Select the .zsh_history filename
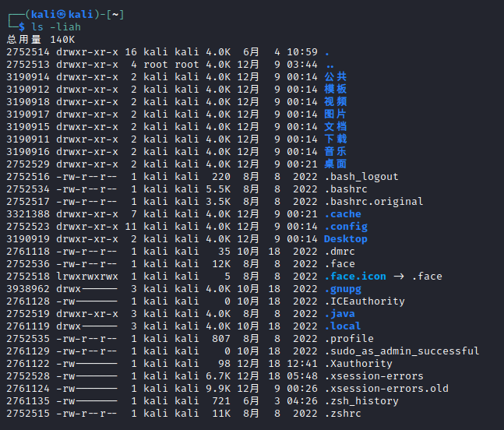The width and height of the screenshot is (504, 430). (x=361, y=400)
